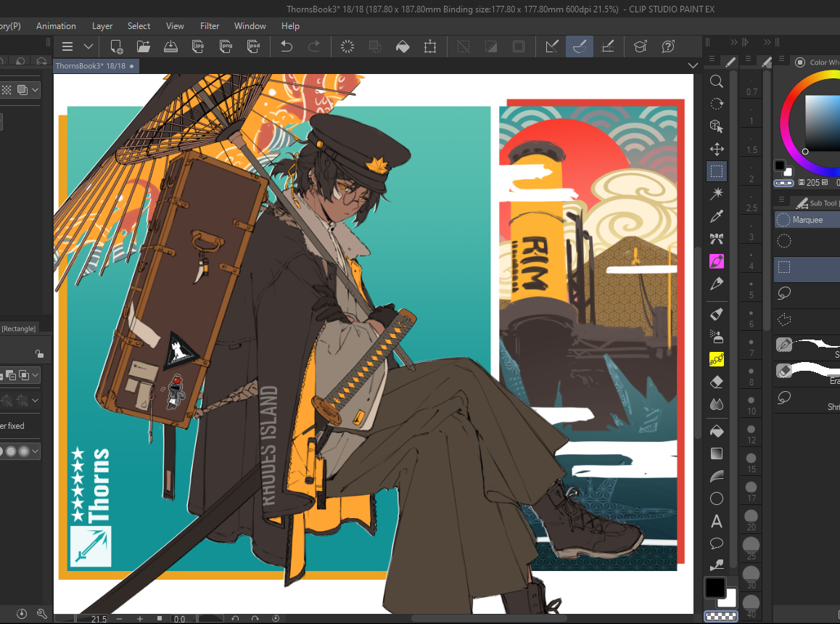840x624 pixels.
Task: Click the Scale/Rotate transform icon
Action: point(430,46)
